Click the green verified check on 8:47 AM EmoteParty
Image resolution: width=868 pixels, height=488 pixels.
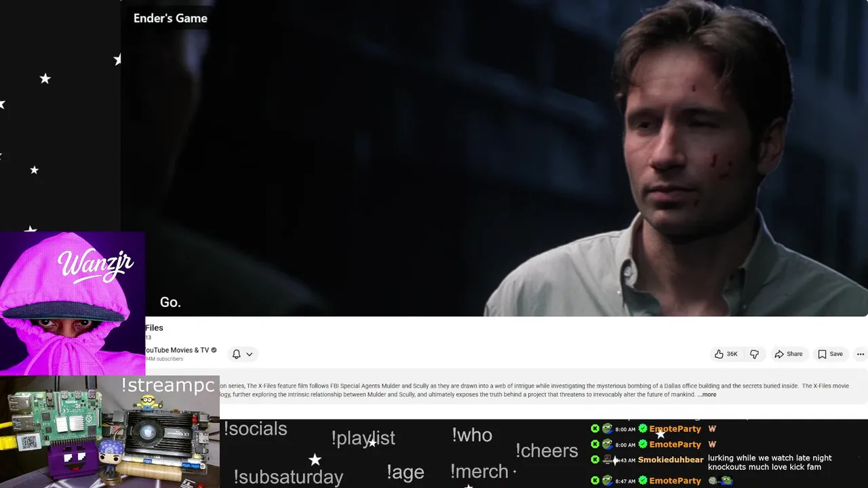643,481
